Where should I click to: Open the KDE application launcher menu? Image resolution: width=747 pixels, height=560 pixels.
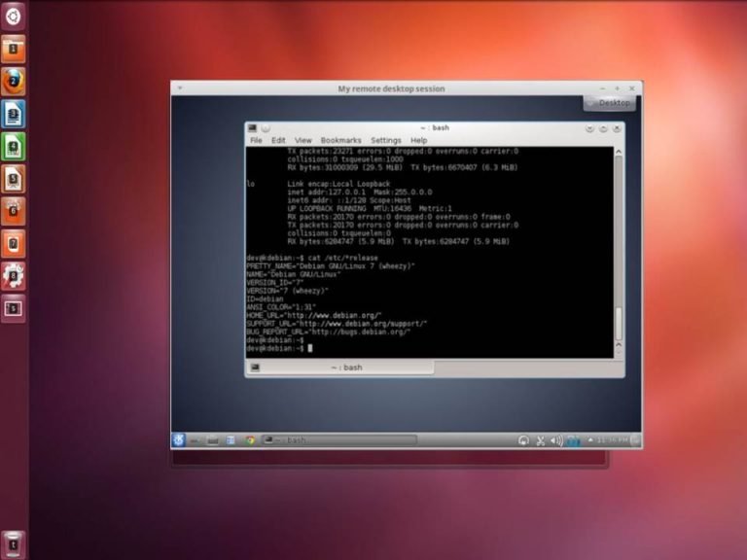(179, 440)
